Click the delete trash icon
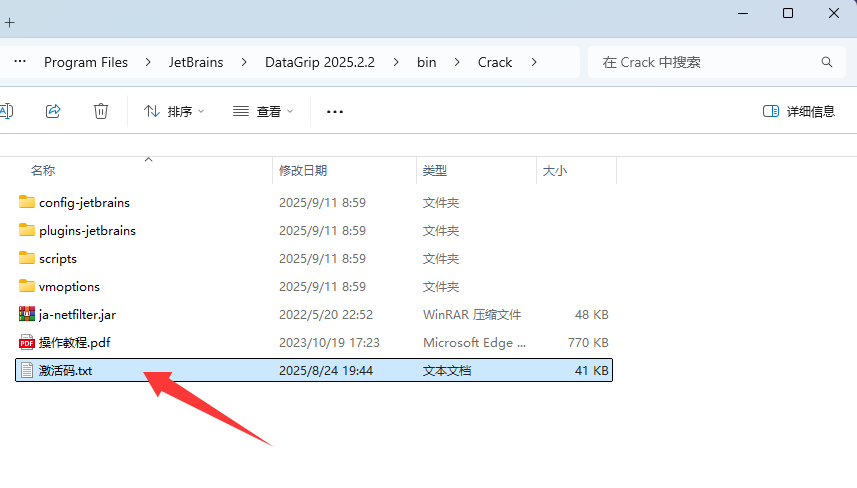This screenshot has width=857, height=488. 101,111
